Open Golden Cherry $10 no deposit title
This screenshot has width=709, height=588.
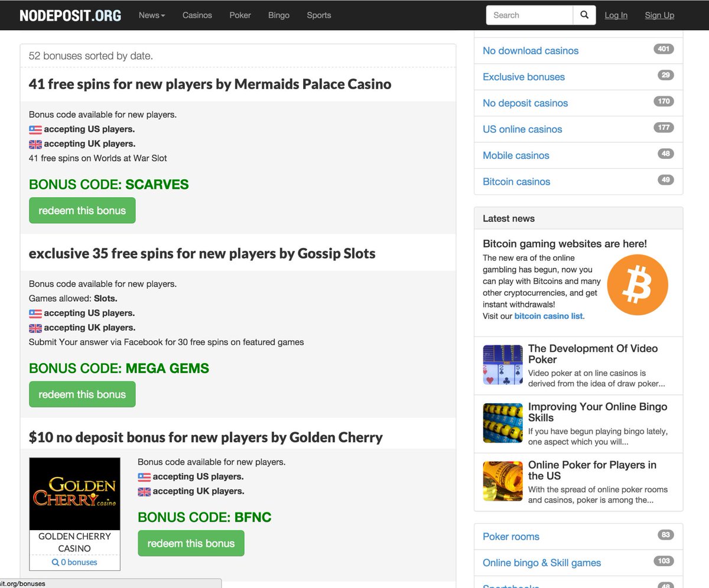click(x=206, y=437)
